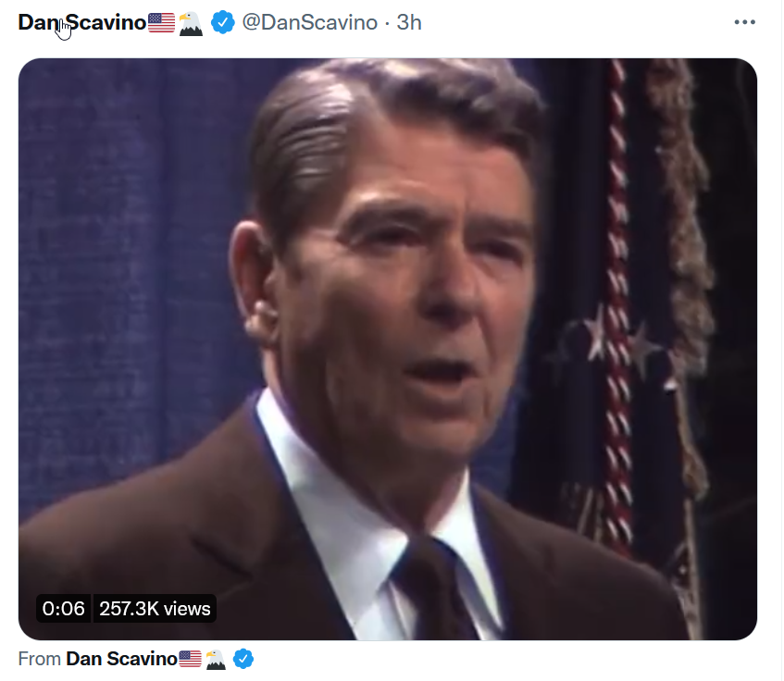This screenshot has width=784, height=681.
Task: Click the man's dark necktie in the video
Action: coord(434,587)
